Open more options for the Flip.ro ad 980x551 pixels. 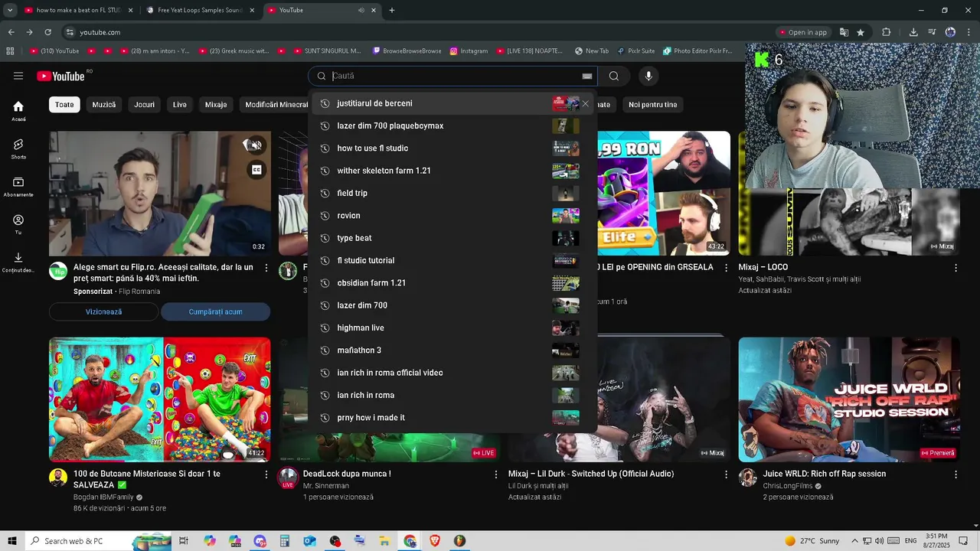pos(266,268)
